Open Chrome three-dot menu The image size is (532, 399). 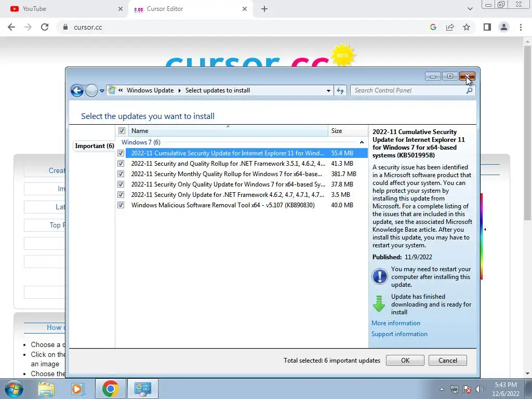[521, 27]
